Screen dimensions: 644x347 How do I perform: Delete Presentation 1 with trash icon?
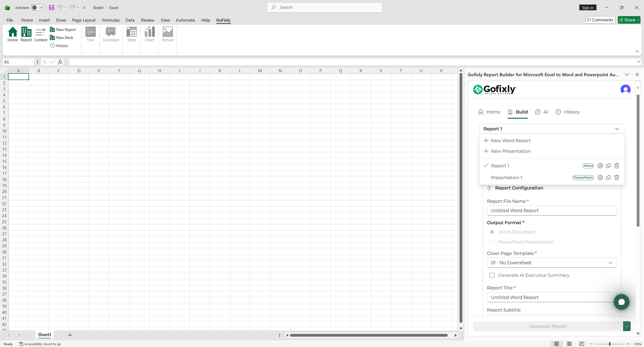click(617, 177)
